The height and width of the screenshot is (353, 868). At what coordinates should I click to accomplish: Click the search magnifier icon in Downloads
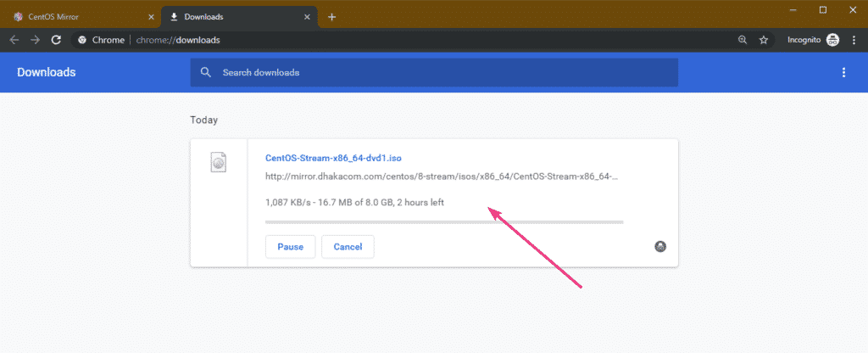coord(205,73)
